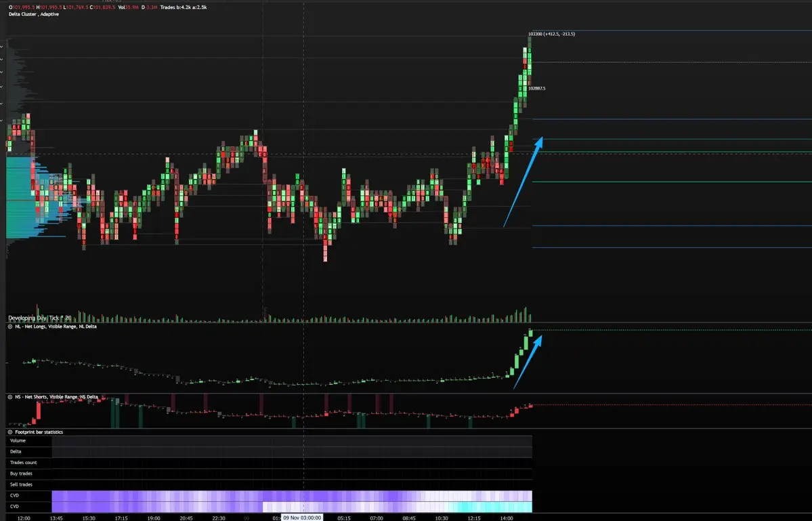Click the Vol35.9M volume readout
This screenshot has height=521, width=812.
pos(129,7)
